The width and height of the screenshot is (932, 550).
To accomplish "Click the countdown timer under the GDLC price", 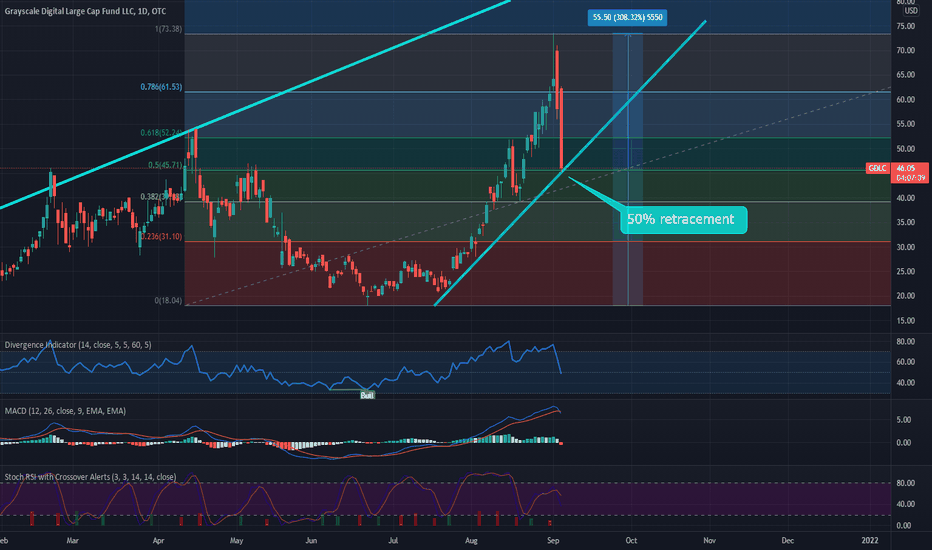I will pyautogui.click(x=910, y=178).
